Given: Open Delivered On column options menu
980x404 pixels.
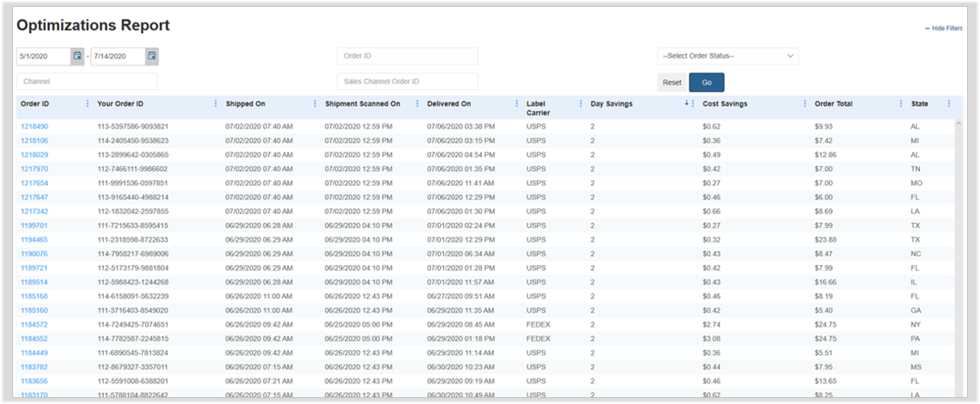Looking at the screenshot, I should point(516,104).
